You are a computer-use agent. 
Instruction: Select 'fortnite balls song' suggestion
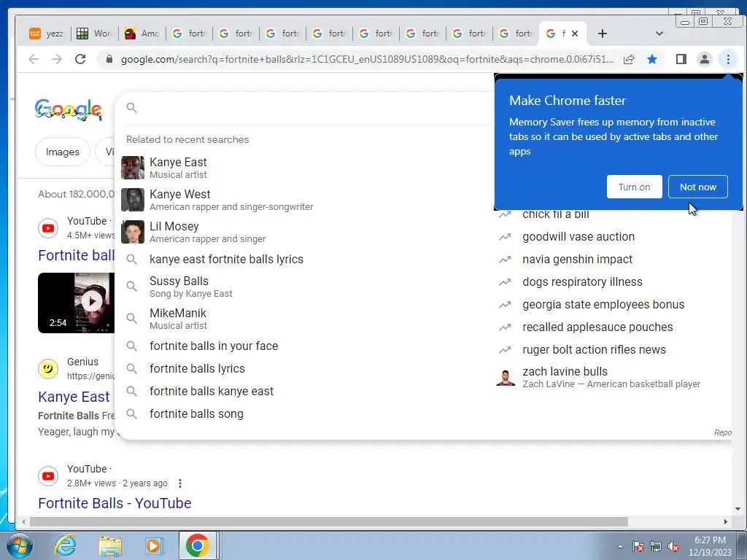[x=305, y=414]
